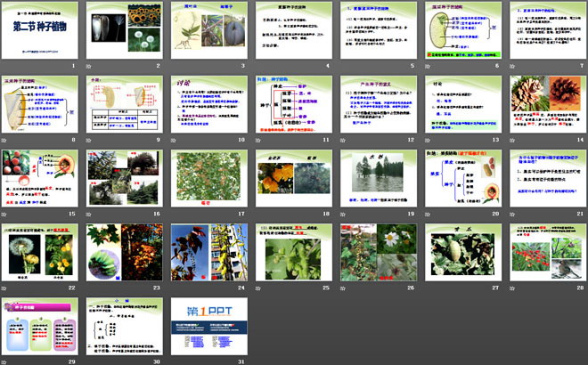Select slide 23 with maple leaf photos

[x=126, y=253]
